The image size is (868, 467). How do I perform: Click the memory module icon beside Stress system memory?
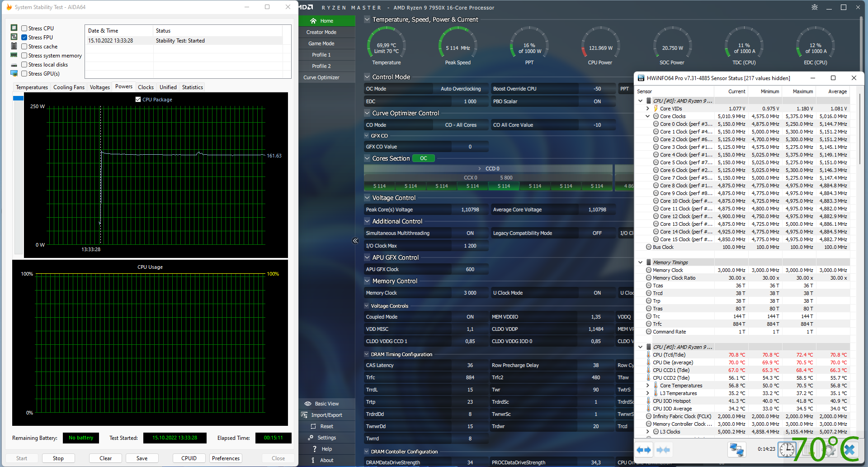(x=14, y=55)
